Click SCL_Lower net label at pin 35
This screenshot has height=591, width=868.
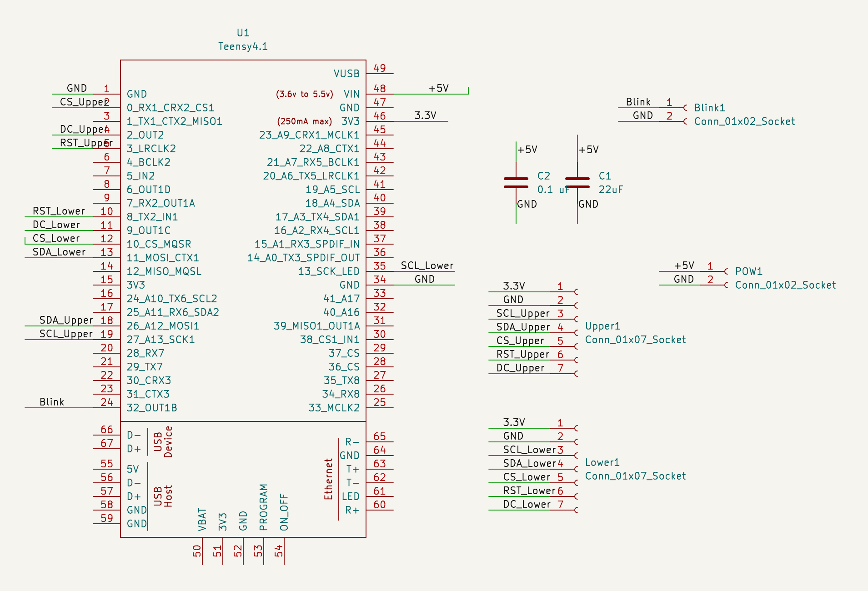(427, 265)
